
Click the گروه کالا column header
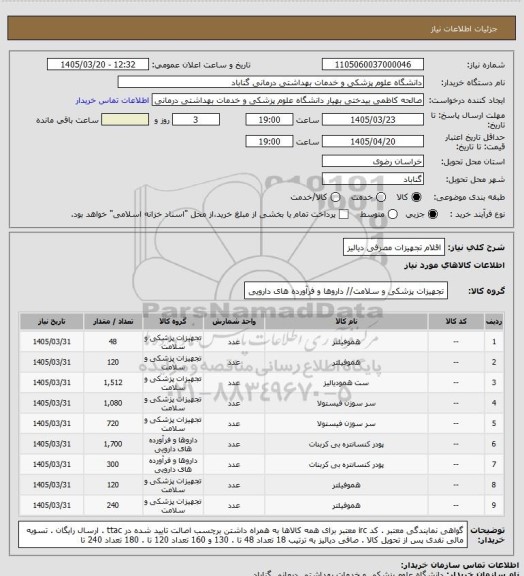[x=173, y=322]
